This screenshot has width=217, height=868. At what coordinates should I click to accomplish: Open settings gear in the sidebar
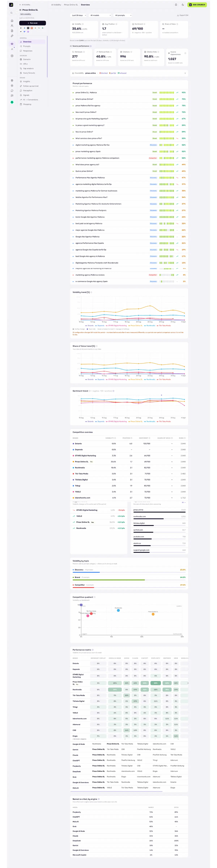point(12,86)
